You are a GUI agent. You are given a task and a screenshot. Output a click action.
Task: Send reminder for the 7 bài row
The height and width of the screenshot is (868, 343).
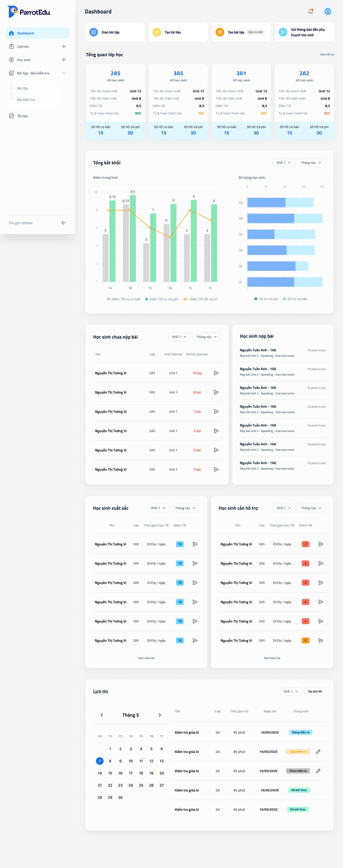216,411
